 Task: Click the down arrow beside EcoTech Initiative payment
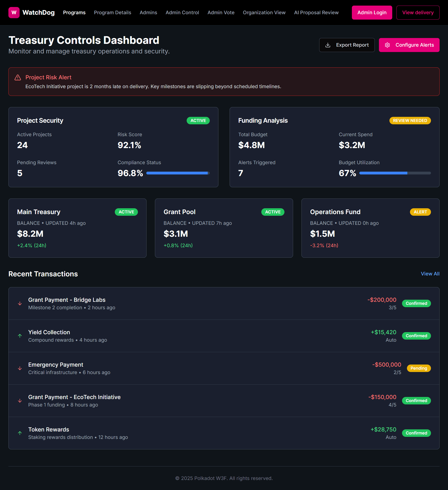coord(20,400)
